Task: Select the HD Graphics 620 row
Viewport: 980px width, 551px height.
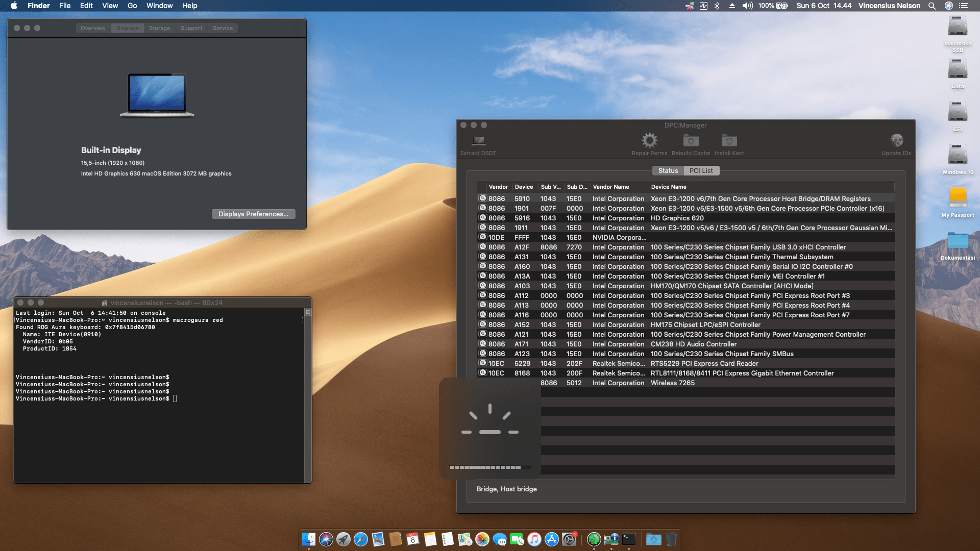Action: pos(677,218)
